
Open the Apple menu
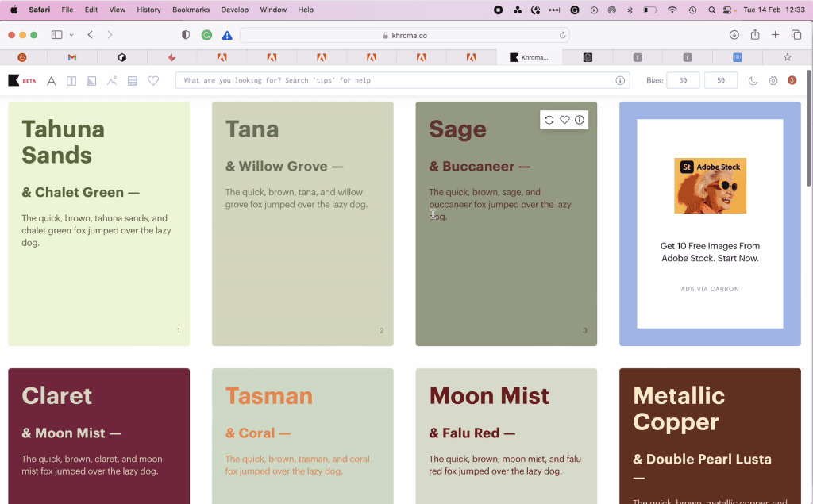coord(14,10)
